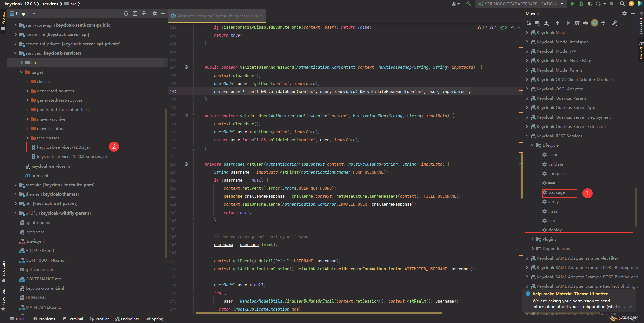Open Maven panel gear options
The width and height of the screenshot is (644, 323).
pyautogui.click(x=625, y=13)
